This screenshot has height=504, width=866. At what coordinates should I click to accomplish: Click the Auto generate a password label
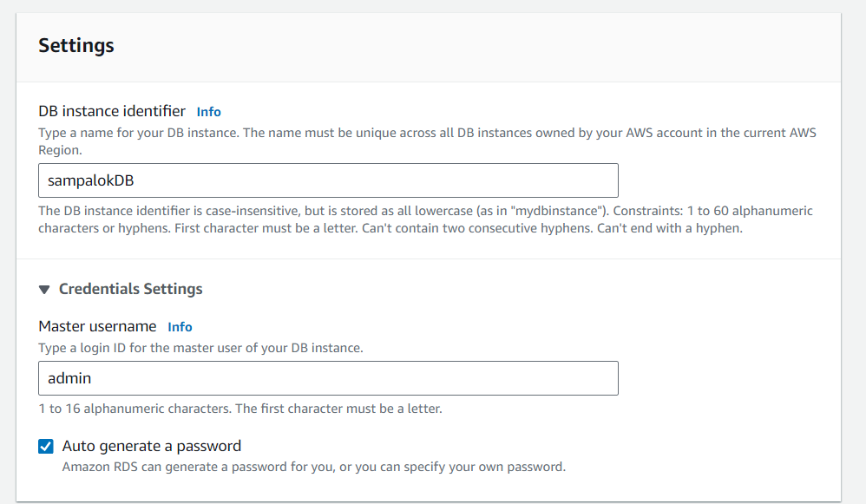(152, 446)
